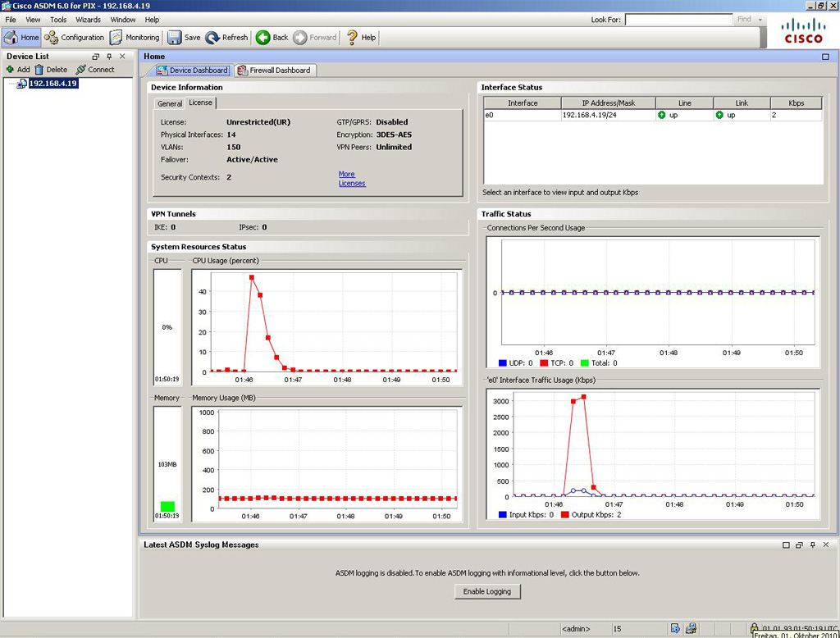Switch to the General tab
The height and width of the screenshot is (638, 840).
170,103
